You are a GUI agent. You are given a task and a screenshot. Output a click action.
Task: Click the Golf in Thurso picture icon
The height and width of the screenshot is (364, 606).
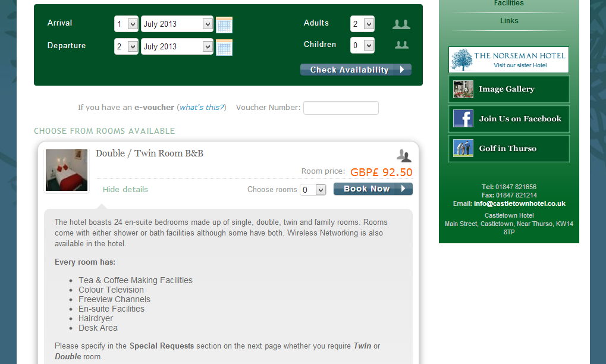[x=463, y=148]
